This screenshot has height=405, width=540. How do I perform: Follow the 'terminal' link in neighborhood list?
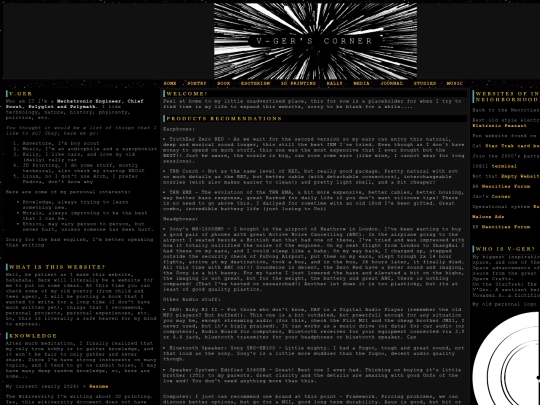click(504, 166)
